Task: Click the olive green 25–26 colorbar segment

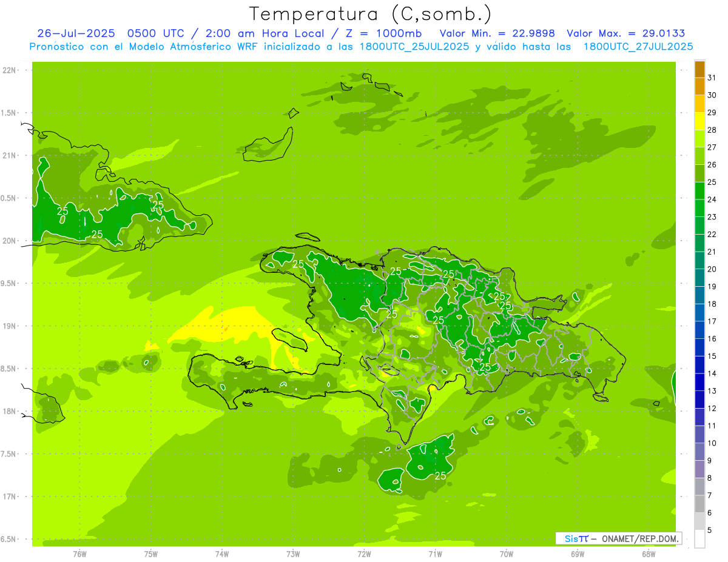Action: click(699, 173)
